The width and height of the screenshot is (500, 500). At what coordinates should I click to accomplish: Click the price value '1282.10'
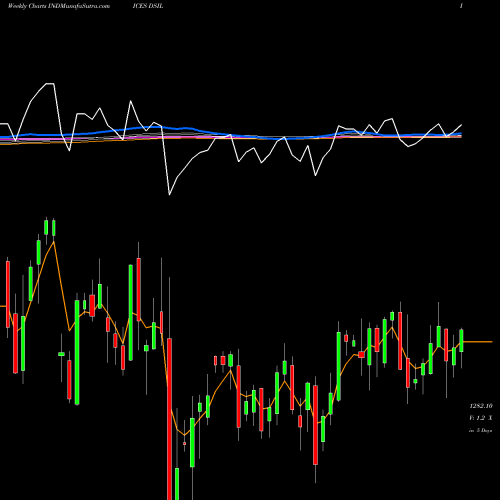(x=481, y=406)
